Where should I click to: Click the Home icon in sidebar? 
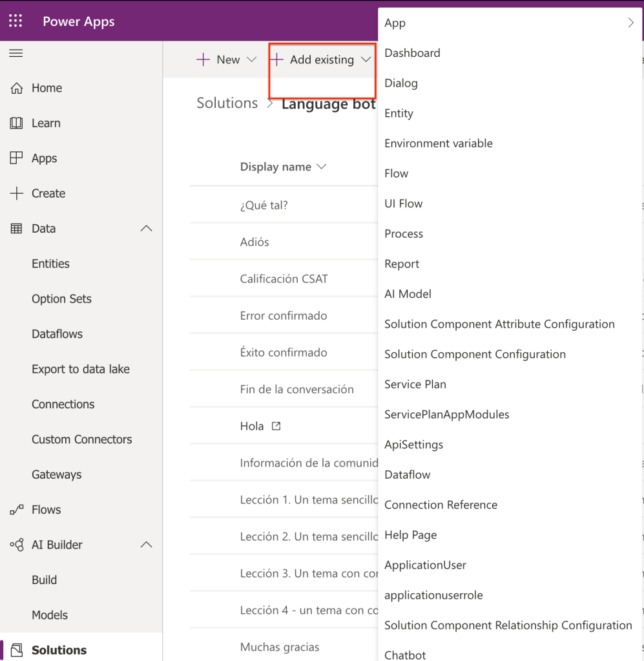coord(17,89)
